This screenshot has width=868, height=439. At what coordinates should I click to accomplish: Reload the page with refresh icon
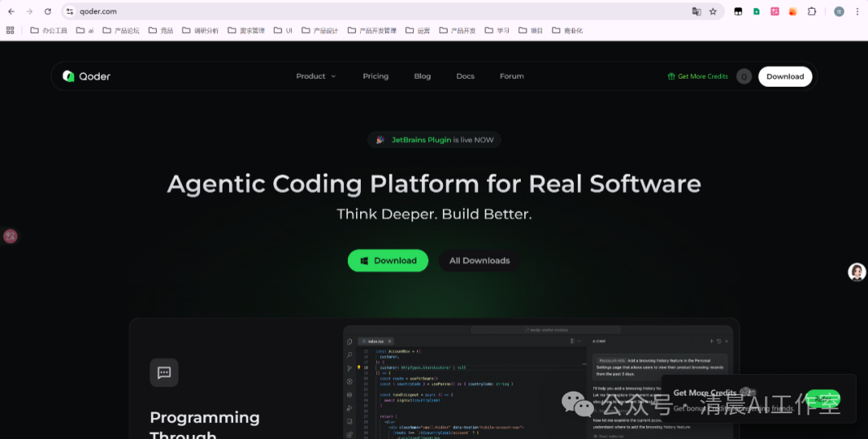click(x=47, y=11)
